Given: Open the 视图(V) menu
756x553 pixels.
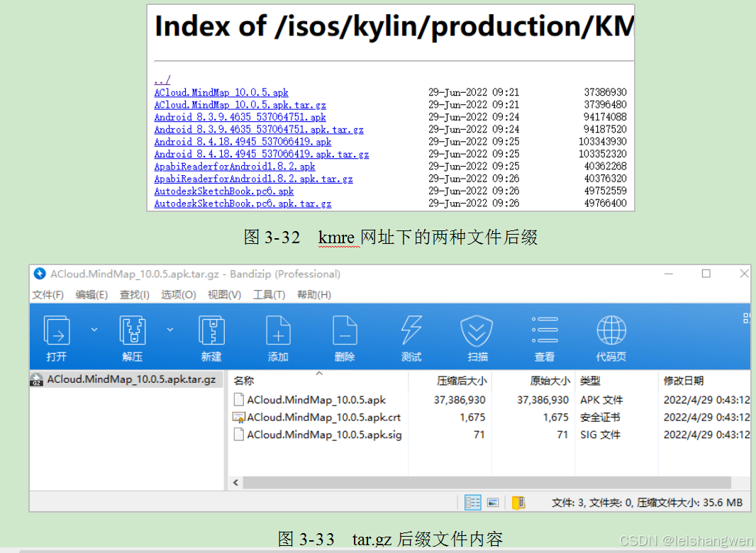Looking at the screenshot, I should (224, 295).
